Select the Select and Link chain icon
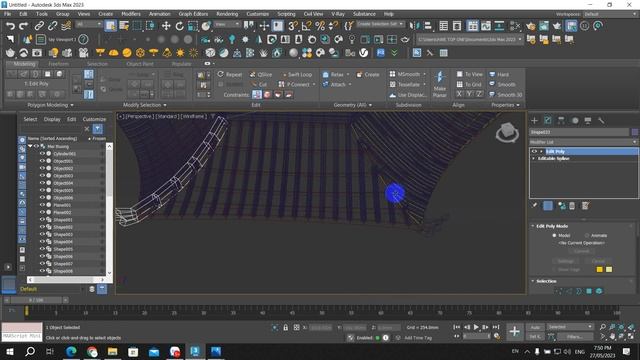 click(39, 26)
